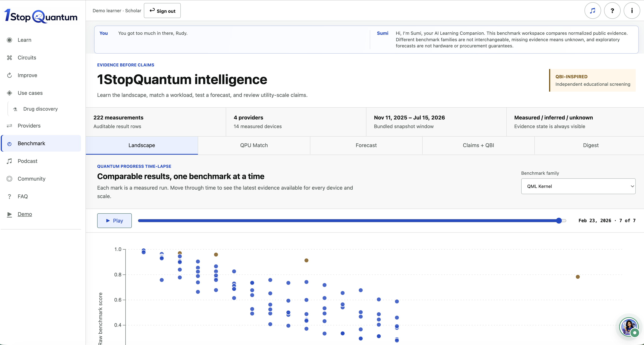This screenshot has width=644, height=345.
Task: Click the "14 measured devices" text
Action: [257, 127]
